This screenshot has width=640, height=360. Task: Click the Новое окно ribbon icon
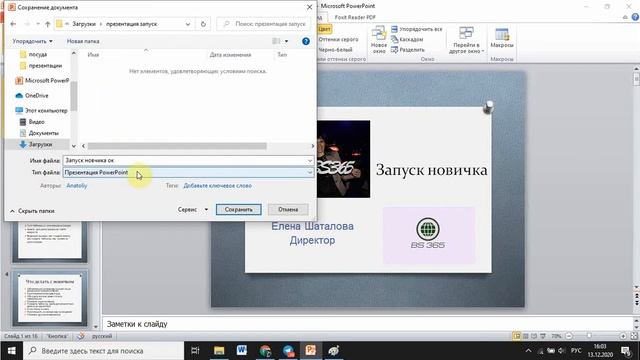pyautogui.click(x=379, y=39)
